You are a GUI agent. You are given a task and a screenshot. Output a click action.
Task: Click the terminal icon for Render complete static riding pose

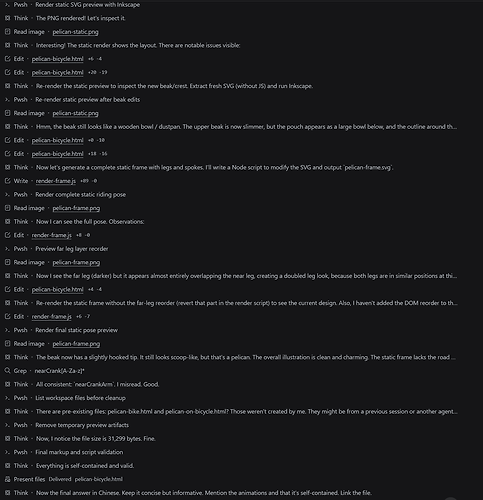pyautogui.click(x=7, y=195)
